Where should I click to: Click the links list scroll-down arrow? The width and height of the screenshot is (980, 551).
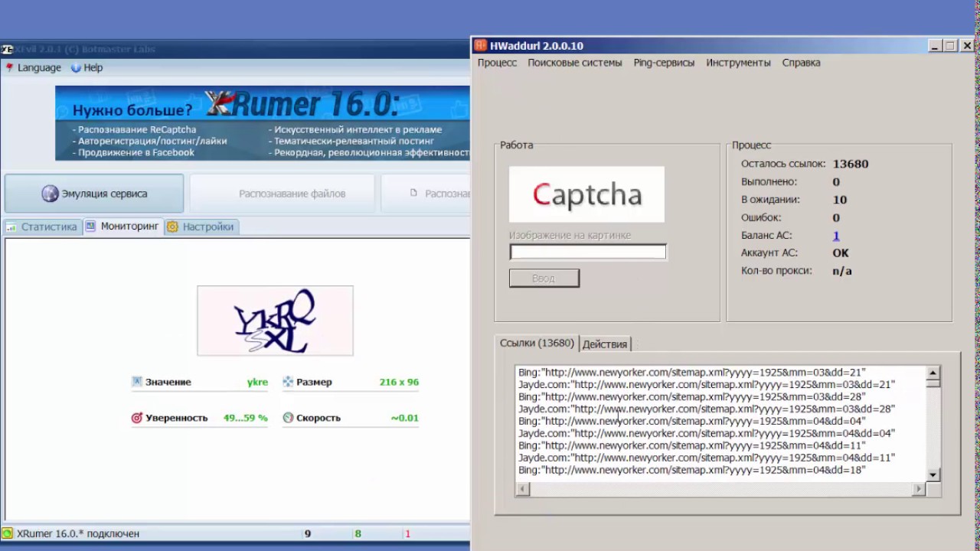[933, 475]
